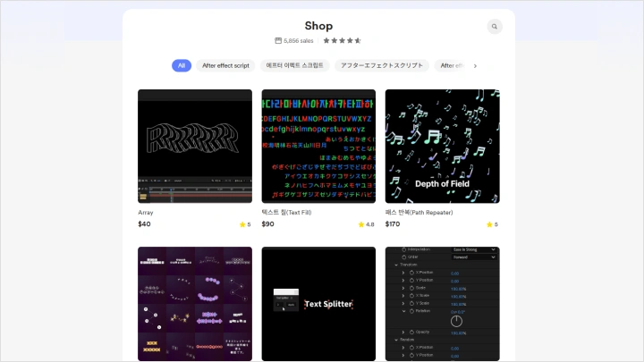Click the 5,856 sales text

299,40
